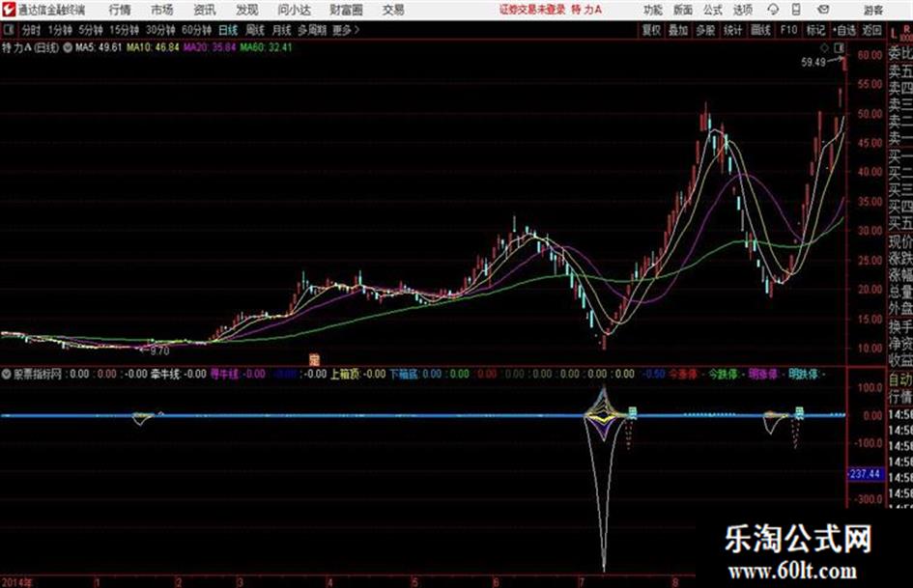Open the 问小达 menu
Screen dimensions: 913x588
(294, 10)
